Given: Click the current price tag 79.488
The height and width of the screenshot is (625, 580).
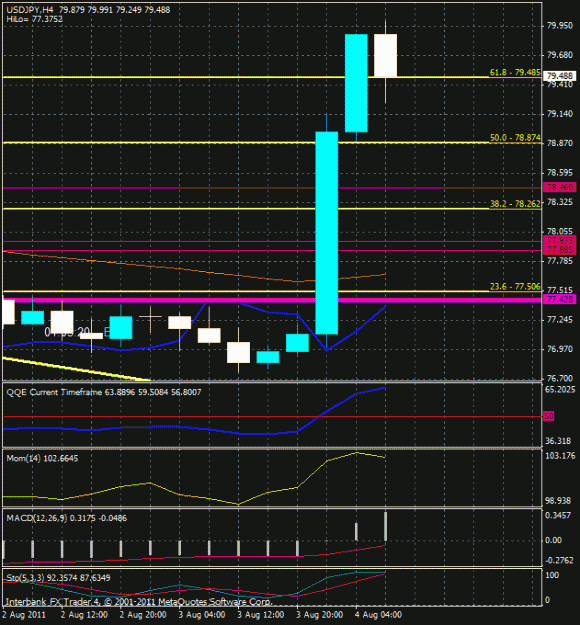Looking at the screenshot, I should tap(560, 76).
